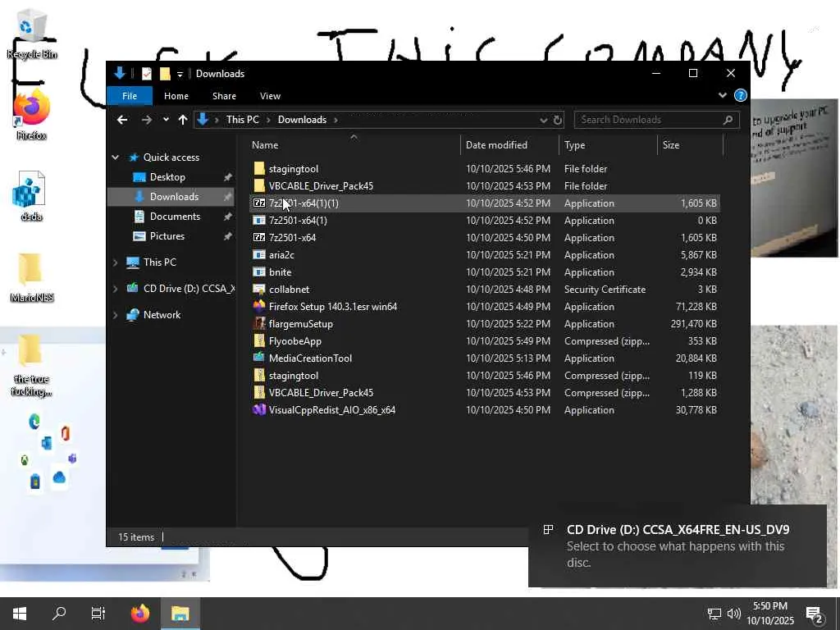Select the stagingtool folder icon
Screen dimensions: 840x630
(x=259, y=169)
